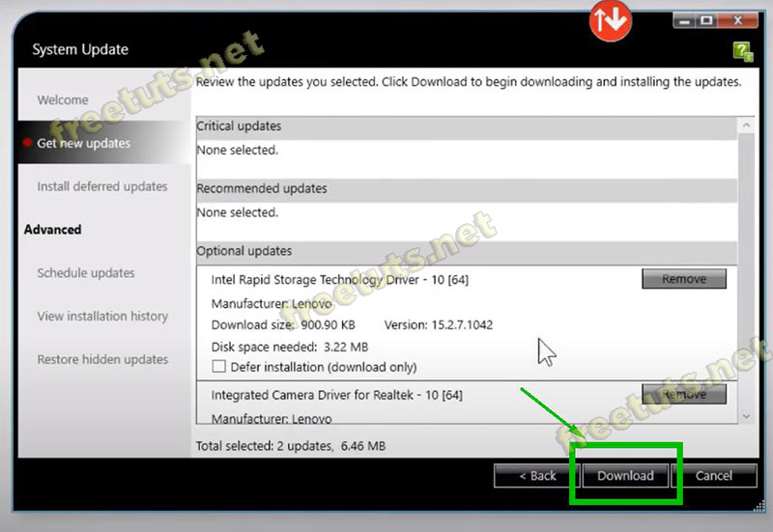Image resolution: width=773 pixels, height=532 pixels.
Task: Click the Recommended updates section header
Action: click(467, 190)
